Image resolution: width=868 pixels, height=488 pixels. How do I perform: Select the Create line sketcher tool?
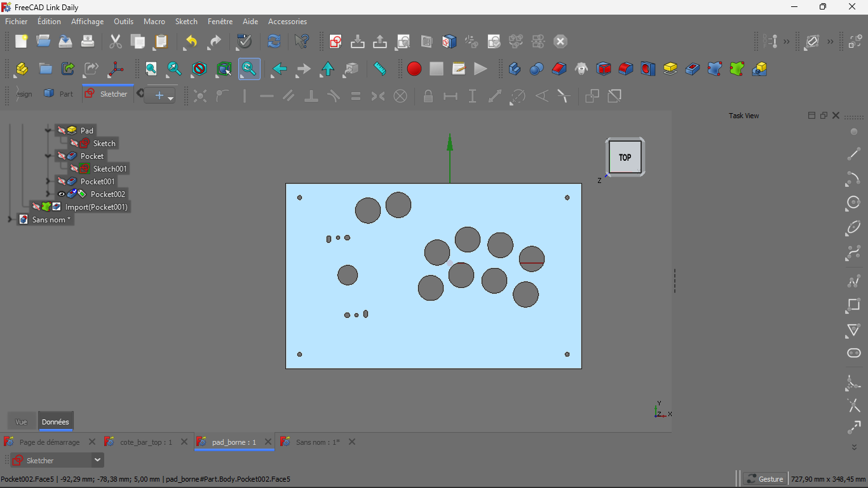[x=854, y=154]
